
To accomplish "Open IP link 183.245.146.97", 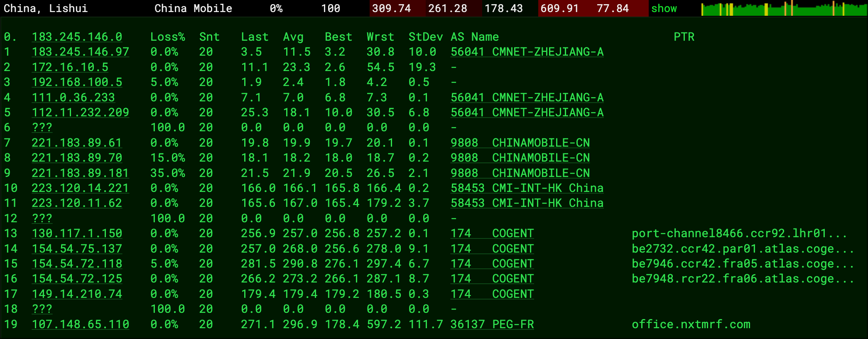I will (x=80, y=52).
